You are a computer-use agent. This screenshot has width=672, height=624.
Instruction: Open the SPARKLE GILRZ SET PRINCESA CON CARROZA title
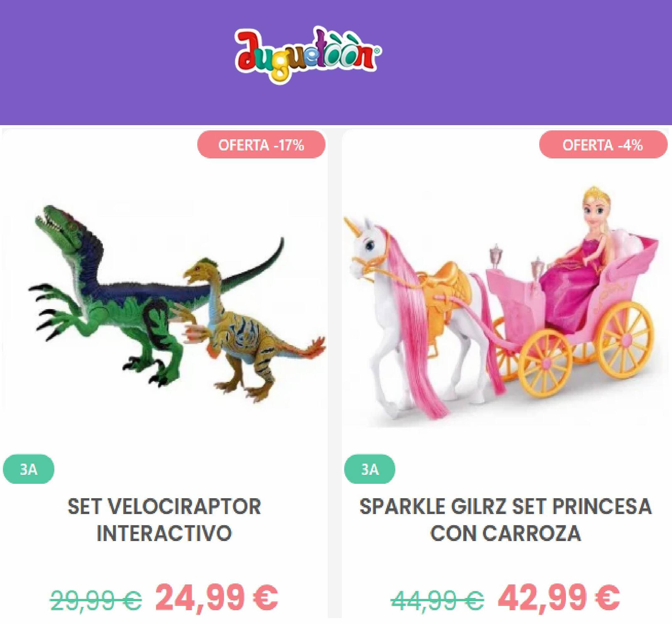click(505, 520)
